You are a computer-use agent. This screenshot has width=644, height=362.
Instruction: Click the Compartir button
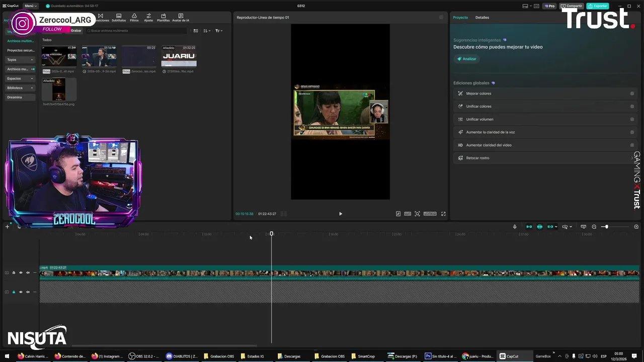pyautogui.click(x=572, y=6)
